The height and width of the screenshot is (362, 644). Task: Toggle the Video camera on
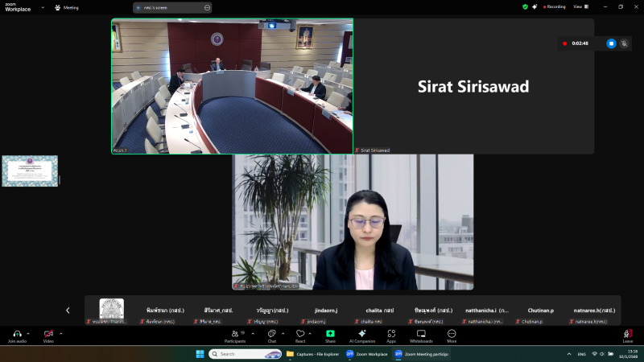48,334
